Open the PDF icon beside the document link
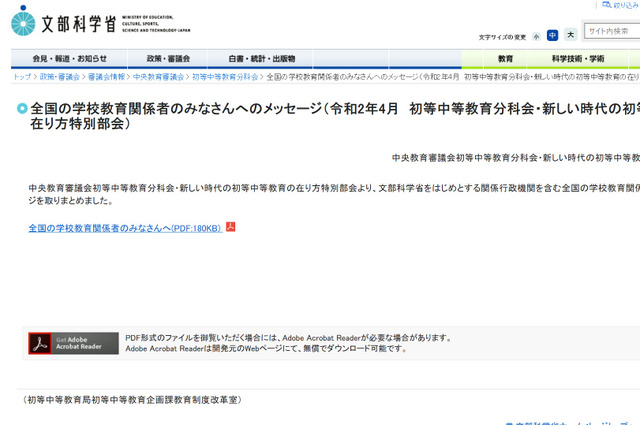This screenshot has width=640, height=426. pyautogui.click(x=231, y=227)
